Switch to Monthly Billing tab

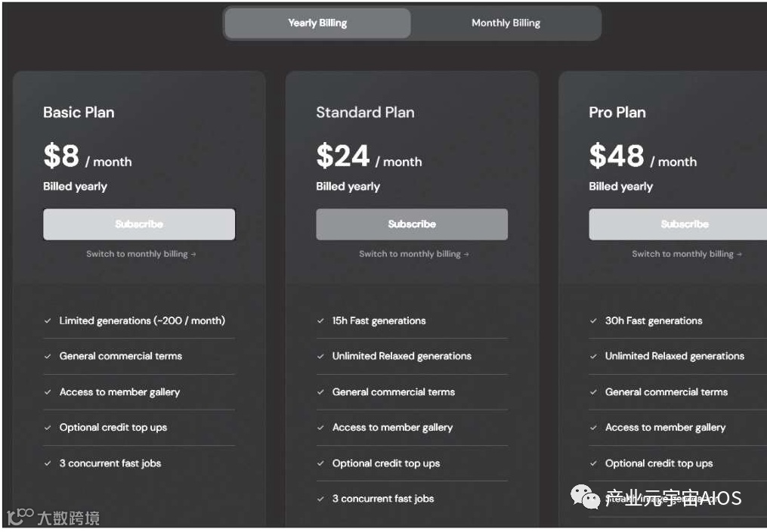point(506,23)
